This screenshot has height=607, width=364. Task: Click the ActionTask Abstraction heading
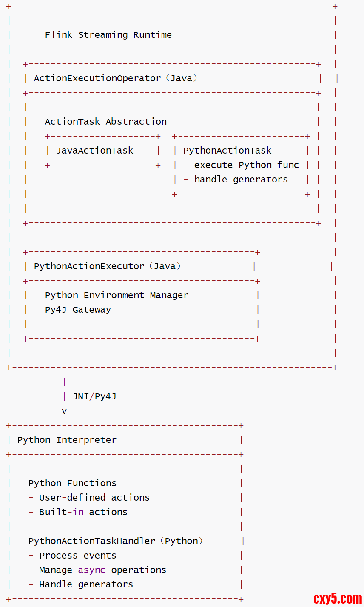(105, 122)
